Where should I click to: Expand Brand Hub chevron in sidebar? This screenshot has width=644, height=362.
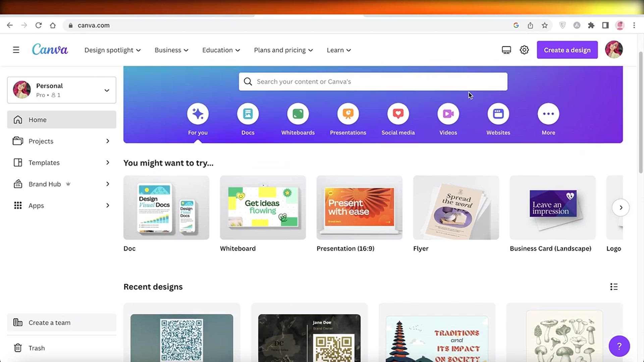coord(108,184)
